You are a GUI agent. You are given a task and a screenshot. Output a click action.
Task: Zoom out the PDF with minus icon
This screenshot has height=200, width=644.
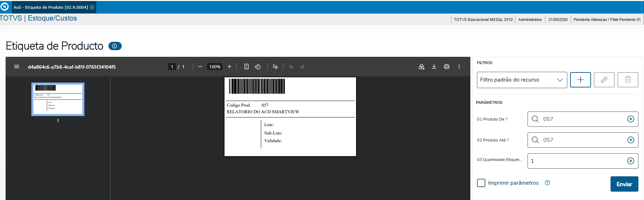[200, 67]
